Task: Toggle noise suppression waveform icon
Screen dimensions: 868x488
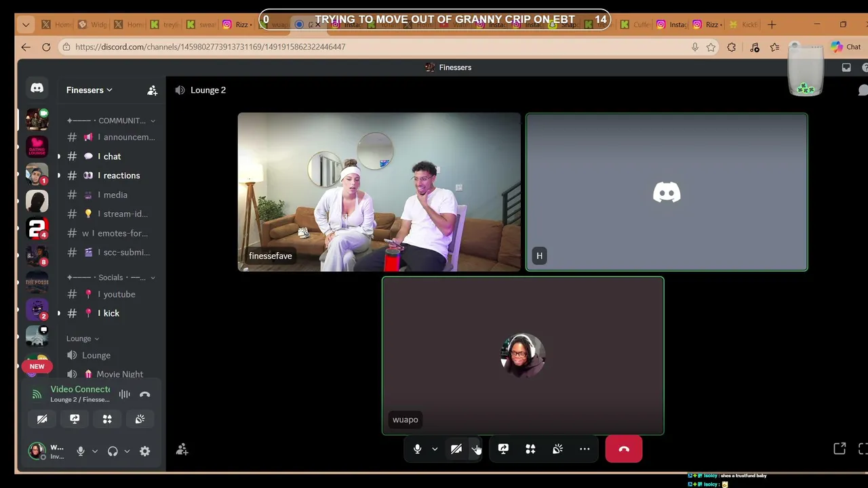Action: click(x=125, y=394)
